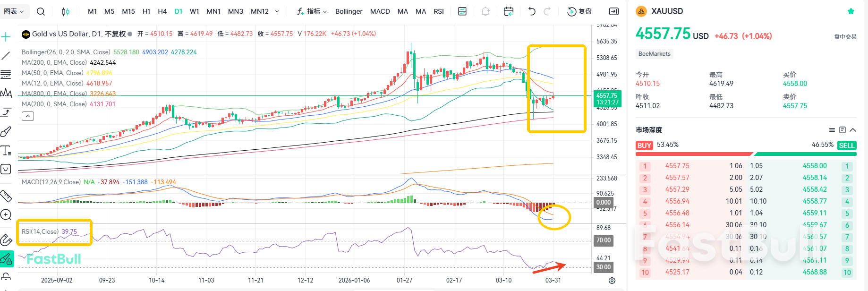This screenshot has height=291, width=868.
Task: Toggle the magnet snap mode
Action: click(x=6, y=240)
